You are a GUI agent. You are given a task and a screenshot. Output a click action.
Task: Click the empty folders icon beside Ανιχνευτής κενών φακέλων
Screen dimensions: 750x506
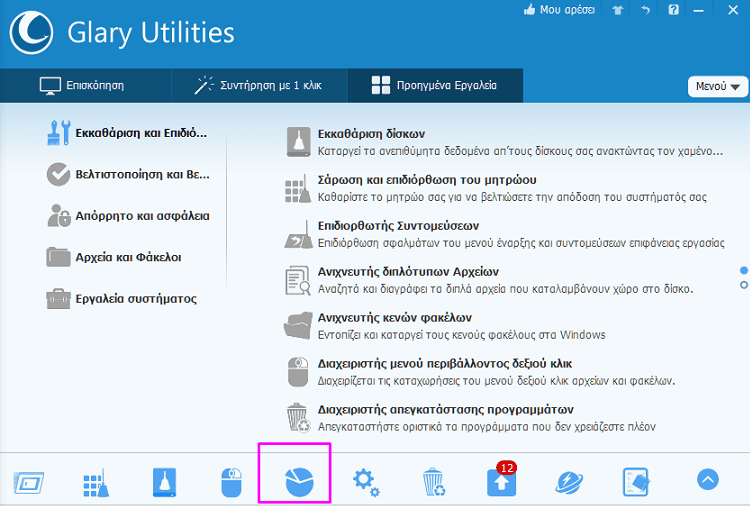coord(298,326)
